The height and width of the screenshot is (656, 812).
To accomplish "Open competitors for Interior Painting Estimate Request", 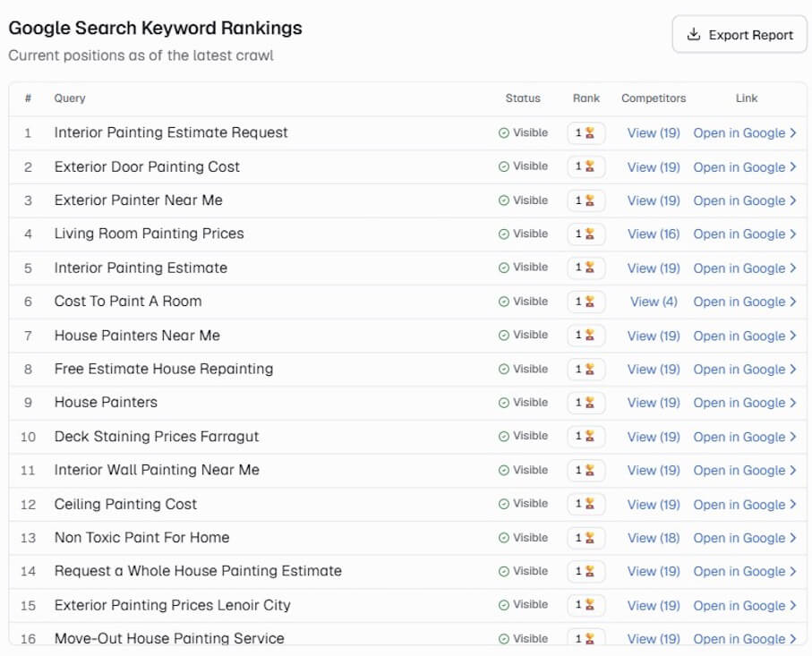I will 654,133.
